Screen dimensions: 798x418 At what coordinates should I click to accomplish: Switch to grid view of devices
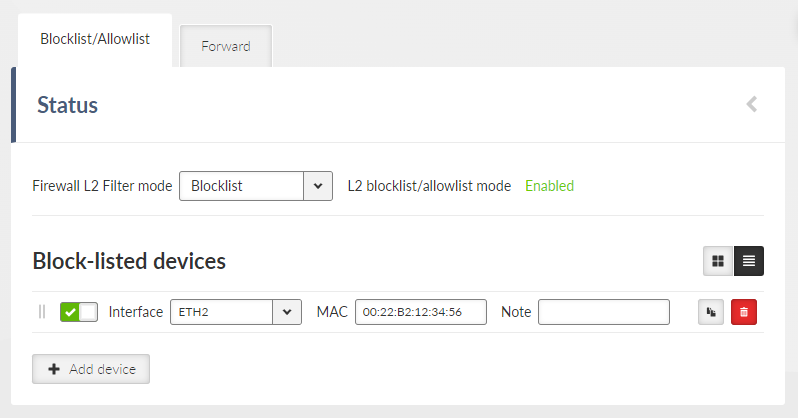(x=718, y=261)
